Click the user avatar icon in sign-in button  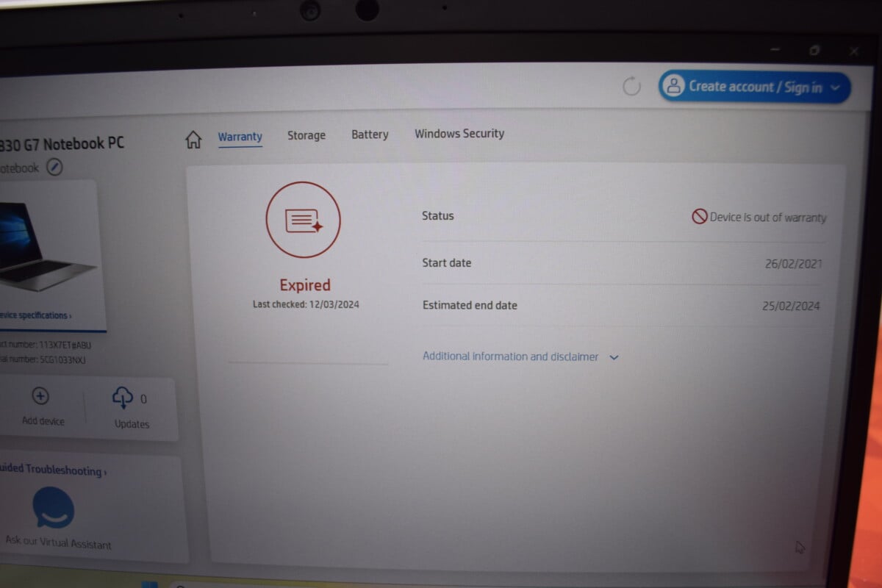(672, 87)
